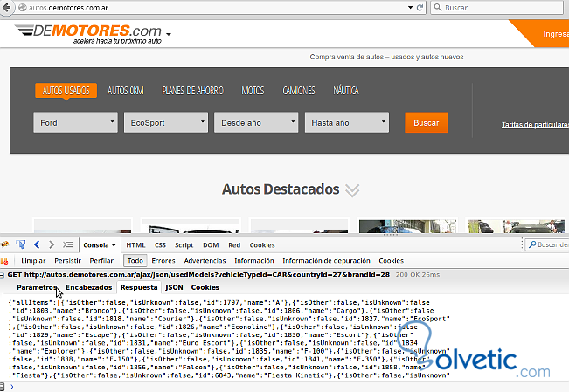Select the Errores console filter
The width and height of the screenshot is (569, 392).
pyautogui.click(x=163, y=261)
